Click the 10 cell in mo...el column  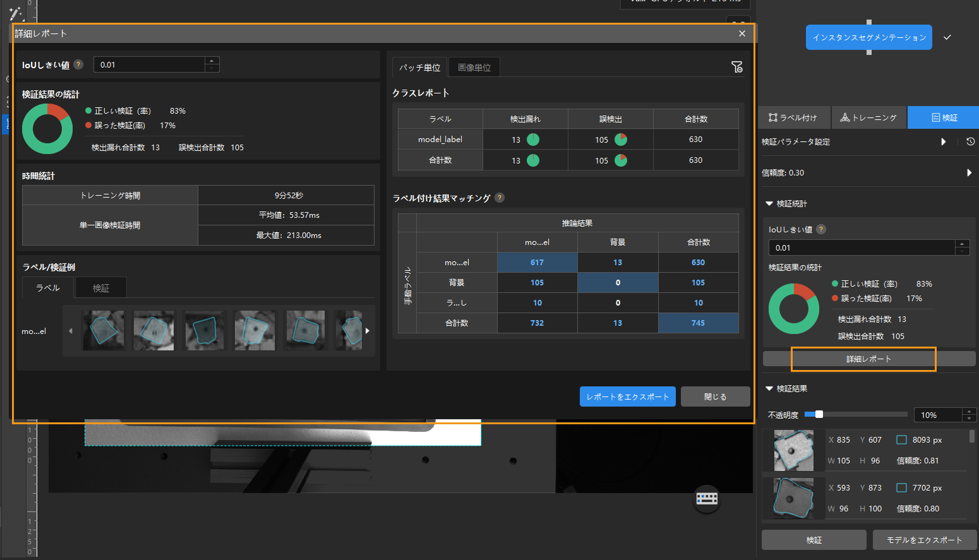pyautogui.click(x=538, y=302)
